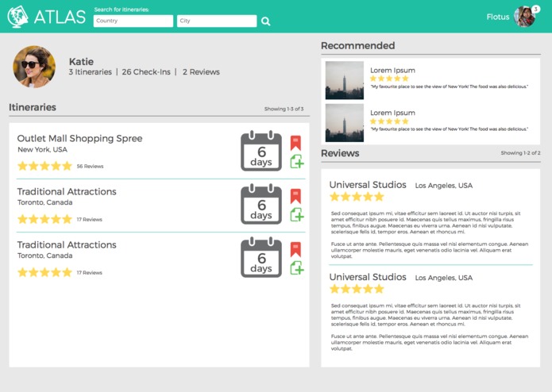Image resolution: width=552 pixels, height=392 pixels.
Task: Click the Katie profile name
Action: click(81, 62)
